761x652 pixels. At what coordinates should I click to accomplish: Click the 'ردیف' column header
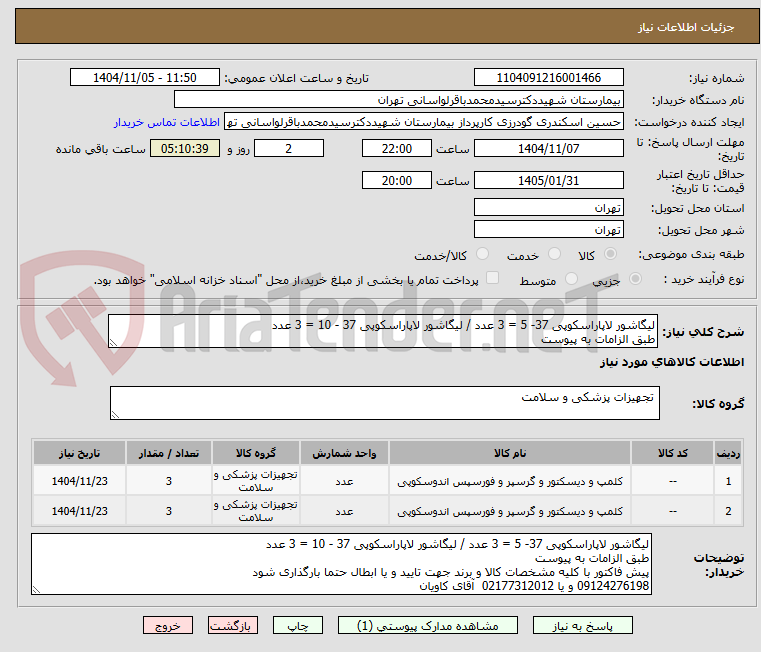point(728,453)
